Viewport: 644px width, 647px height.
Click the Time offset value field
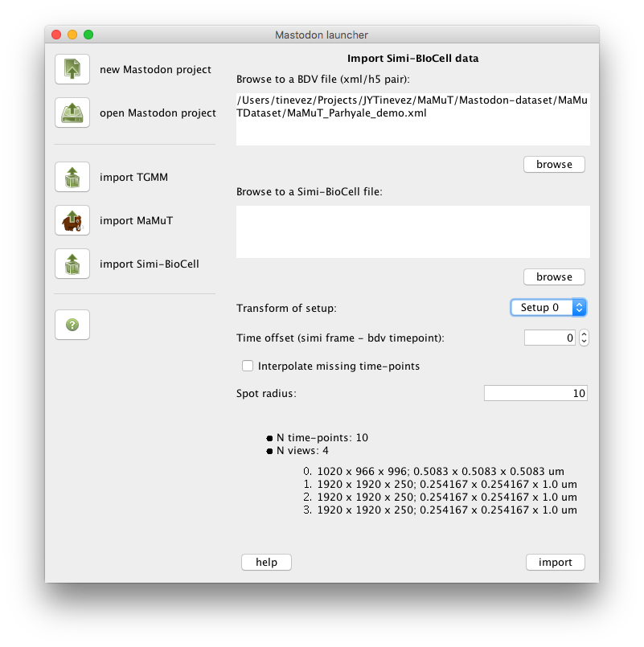[550, 338]
